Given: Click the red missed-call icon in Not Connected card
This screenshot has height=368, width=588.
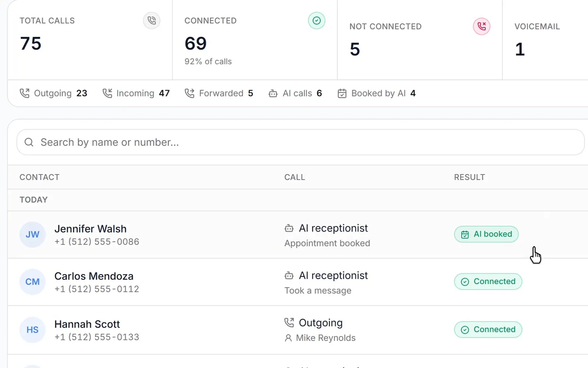Looking at the screenshot, I should pyautogui.click(x=481, y=26).
